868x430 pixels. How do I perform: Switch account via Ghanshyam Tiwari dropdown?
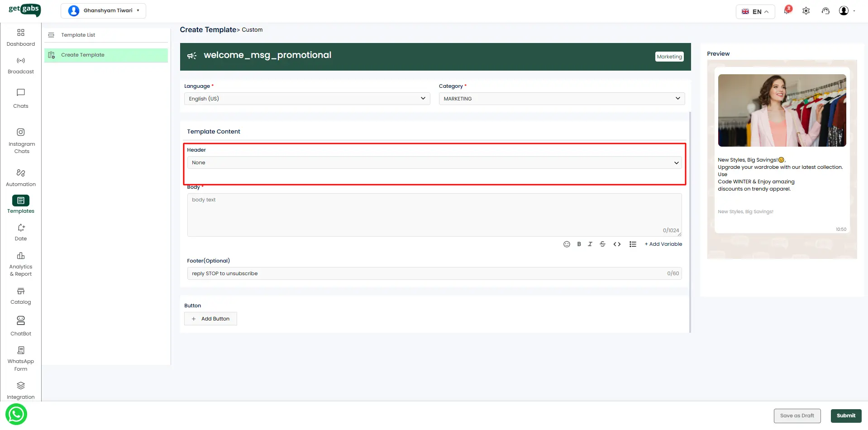point(104,10)
